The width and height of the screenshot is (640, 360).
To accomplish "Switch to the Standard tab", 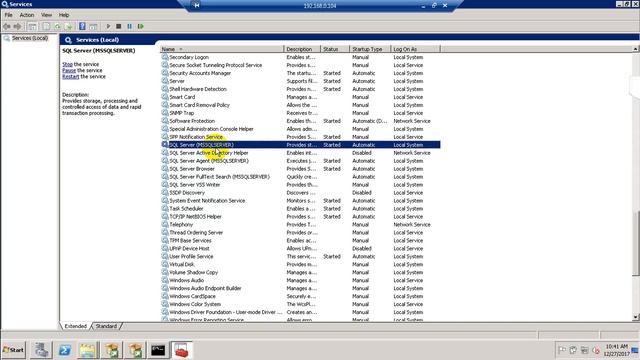I will [107, 326].
